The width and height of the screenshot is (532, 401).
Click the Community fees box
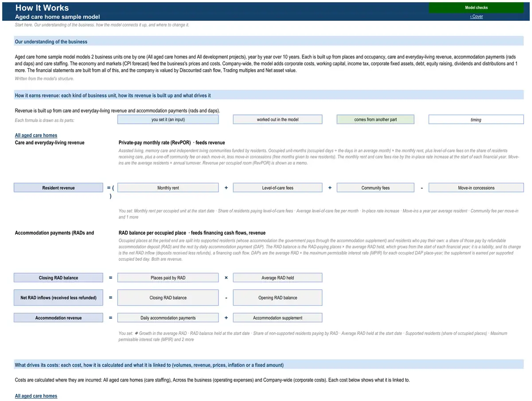(x=376, y=188)
